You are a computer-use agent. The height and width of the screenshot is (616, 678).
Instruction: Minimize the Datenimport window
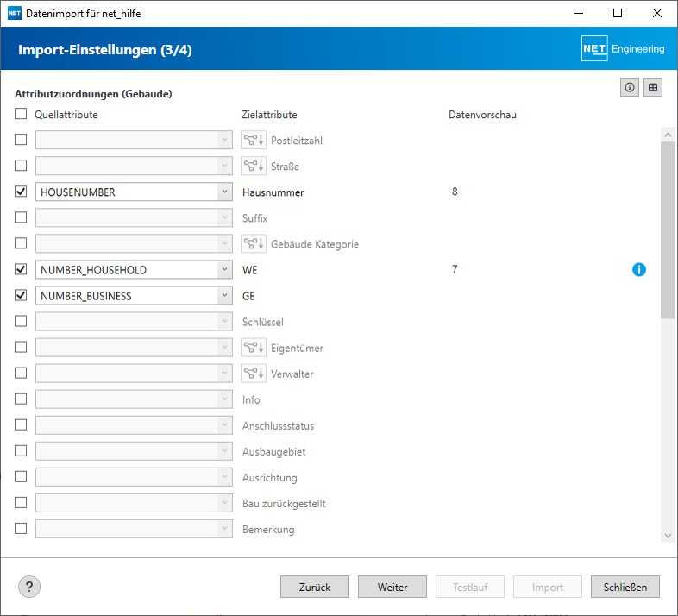click(579, 13)
